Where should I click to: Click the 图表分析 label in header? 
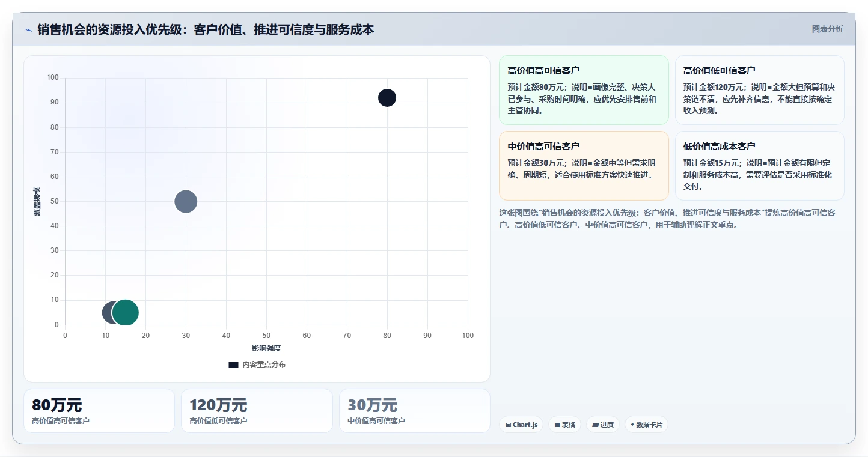pyautogui.click(x=827, y=29)
